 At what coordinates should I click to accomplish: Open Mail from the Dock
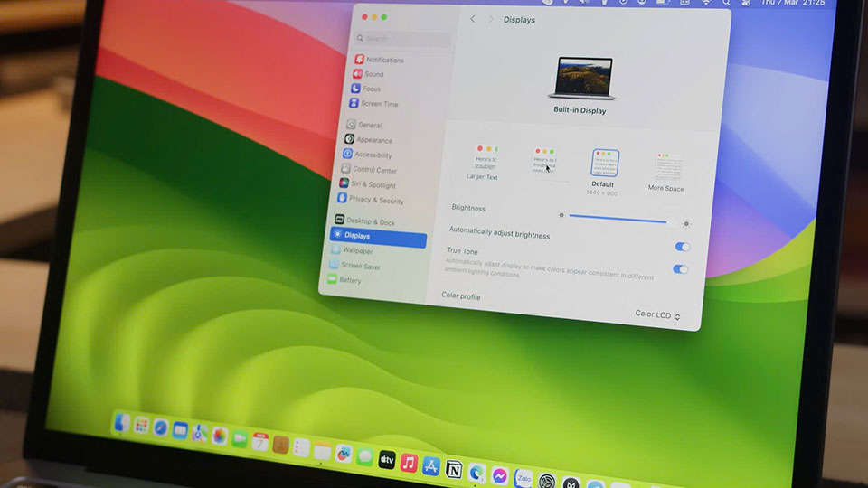point(180,430)
